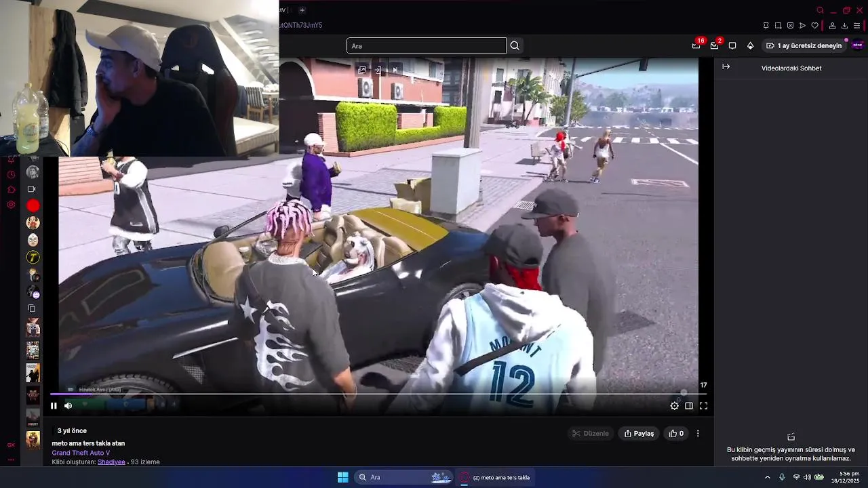Click the taskbar microphone icon
The height and width of the screenshot is (488, 868).
[x=782, y=477]
